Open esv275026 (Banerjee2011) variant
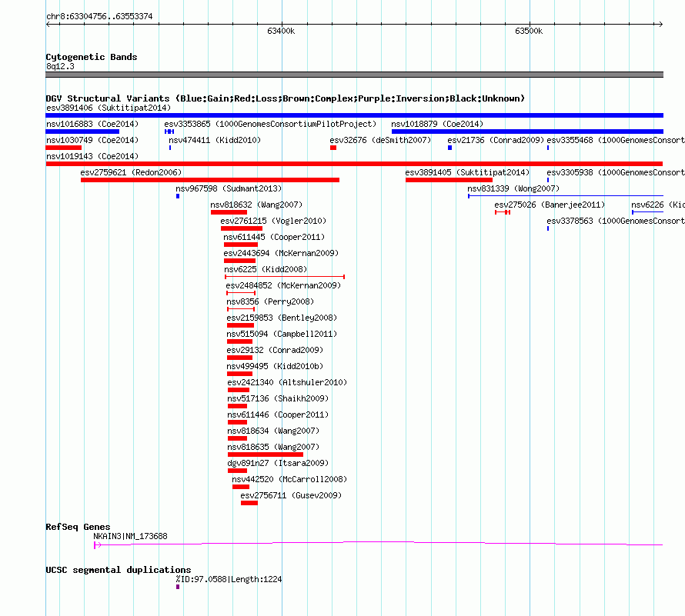 (550, 205)
